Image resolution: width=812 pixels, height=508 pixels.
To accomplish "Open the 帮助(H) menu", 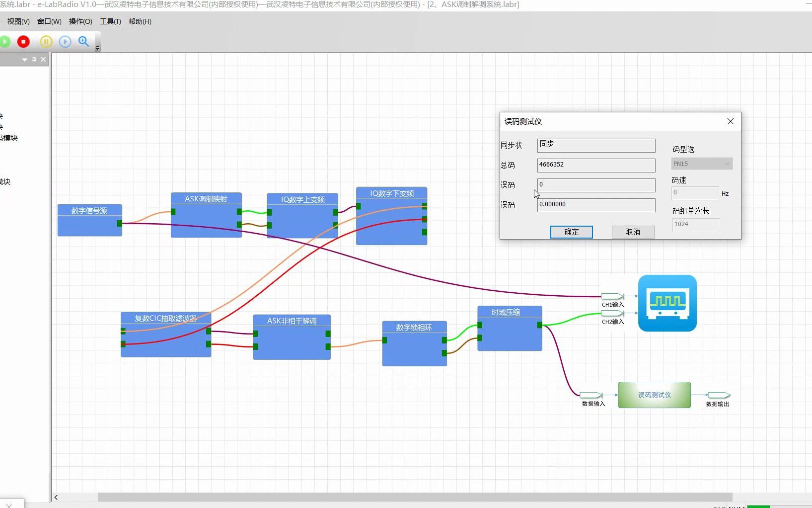I will pyautogui.click(x=140, y=21).
